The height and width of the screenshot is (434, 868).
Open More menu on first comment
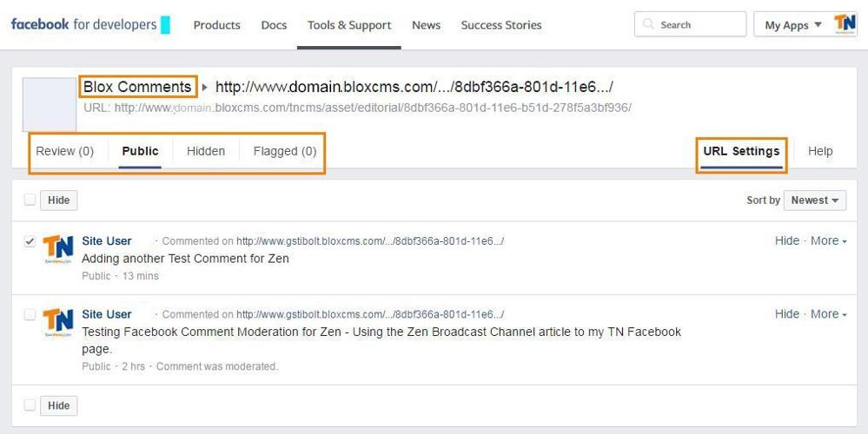[x=828, y=240]
